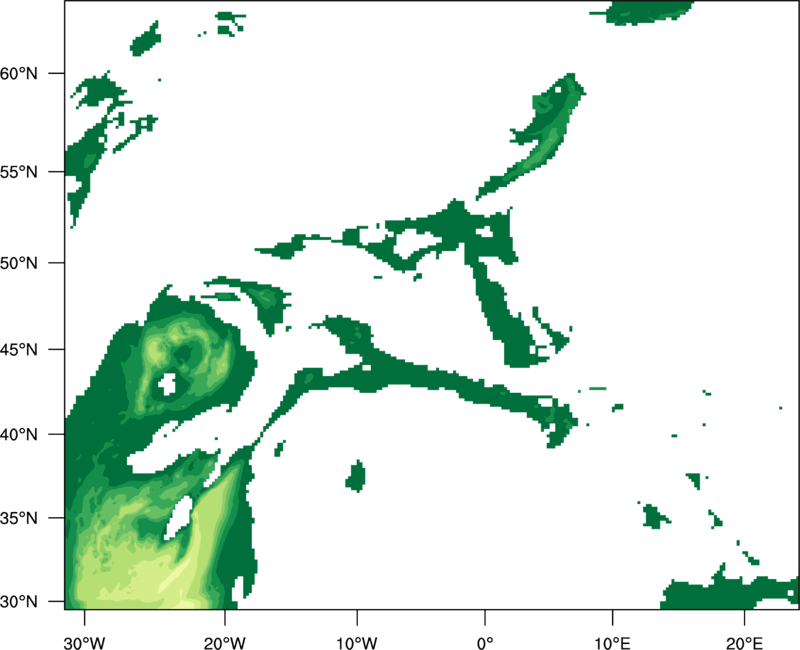The image size is (800, 650).
Task: Click the 0° longitude label
Action: click(x=485, y=643)
